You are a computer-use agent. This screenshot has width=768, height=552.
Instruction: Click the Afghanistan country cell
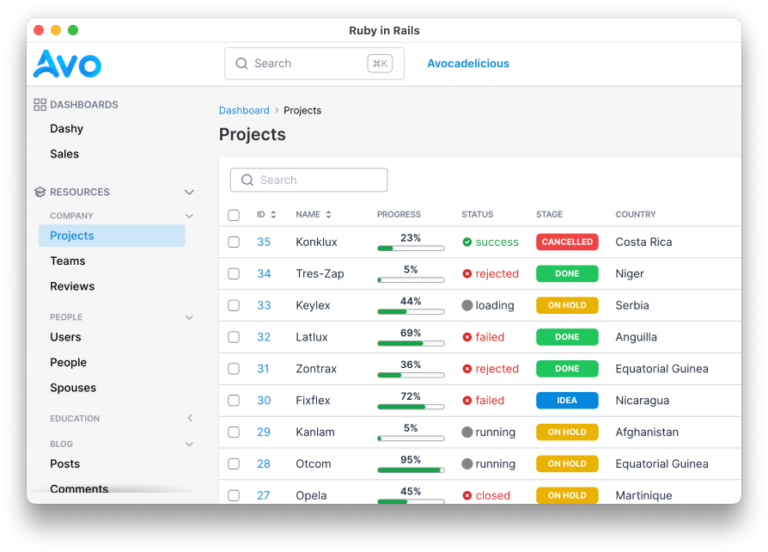pyautogui.click(x=647, y=432)
